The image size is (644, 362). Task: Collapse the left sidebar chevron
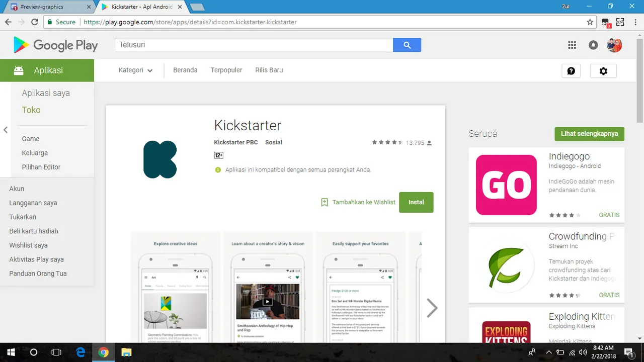pos(6,130)
